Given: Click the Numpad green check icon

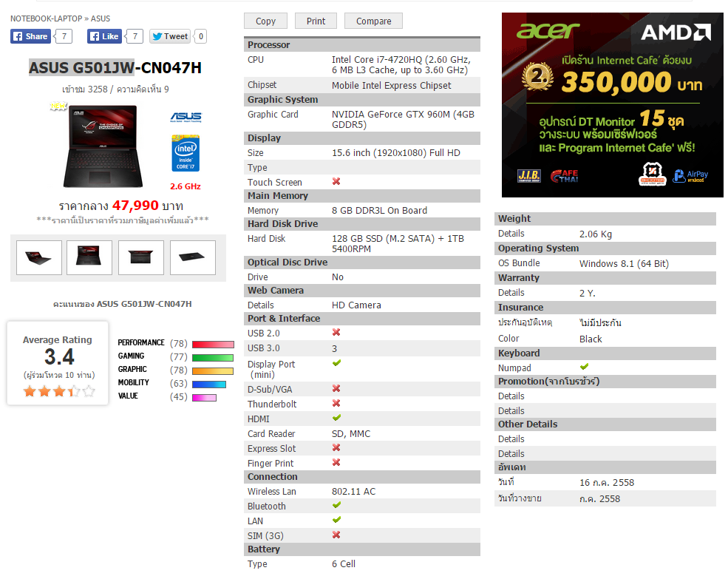Looking at the screenshot, I should point(584,367).
